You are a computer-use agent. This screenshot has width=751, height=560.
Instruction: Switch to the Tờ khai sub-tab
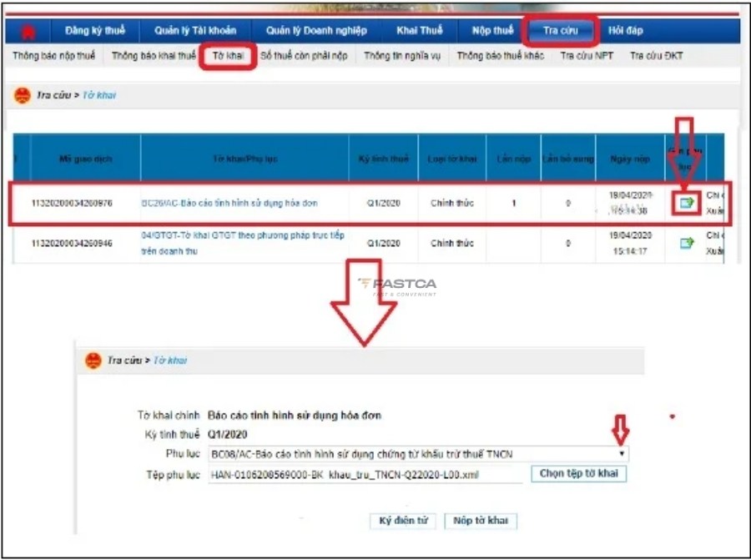[228, 57]
